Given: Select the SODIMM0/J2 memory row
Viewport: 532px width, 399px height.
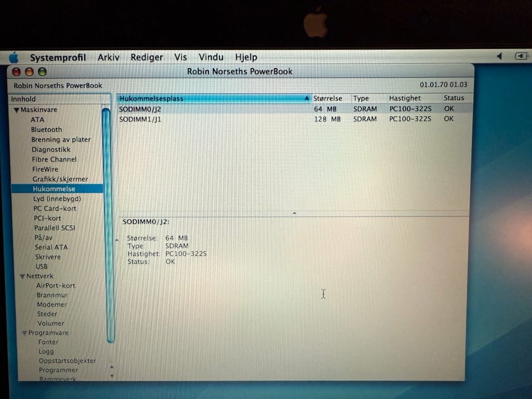Looking at the screenshot, I should pyautogui.click(x=294, y=109).
